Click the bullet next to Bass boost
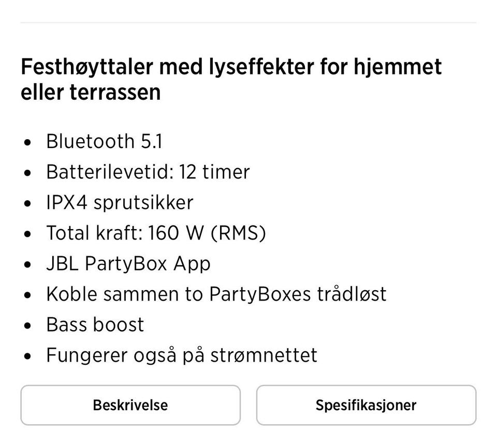Image resolution: width=497 pixels, height=448 pixels. (x=28, y=325)
